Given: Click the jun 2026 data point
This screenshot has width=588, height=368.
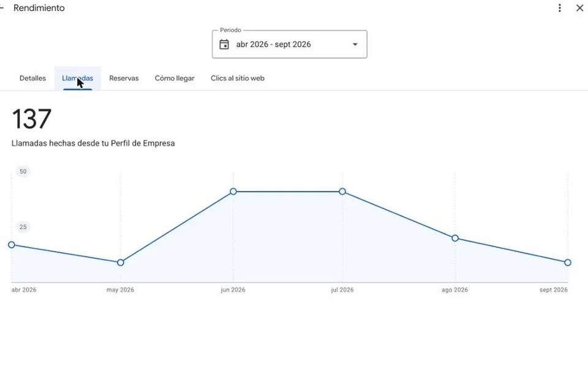Looking at the screenshot, I should [x=233, y=191].
